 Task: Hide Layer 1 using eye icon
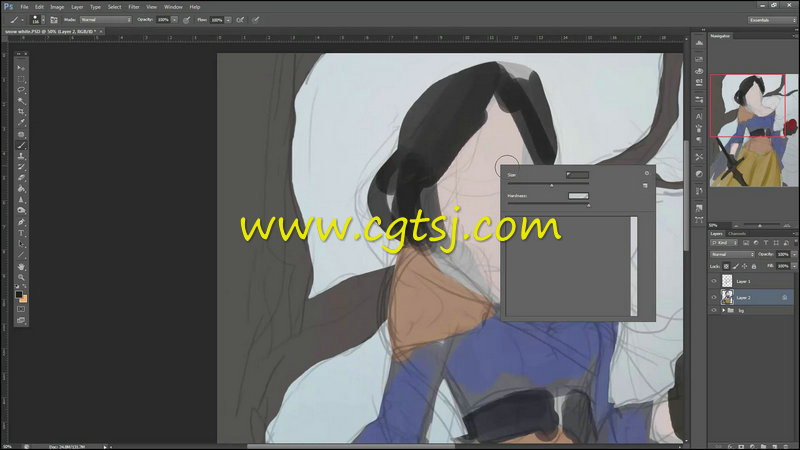pyautogui.click(x=714, y=281)
